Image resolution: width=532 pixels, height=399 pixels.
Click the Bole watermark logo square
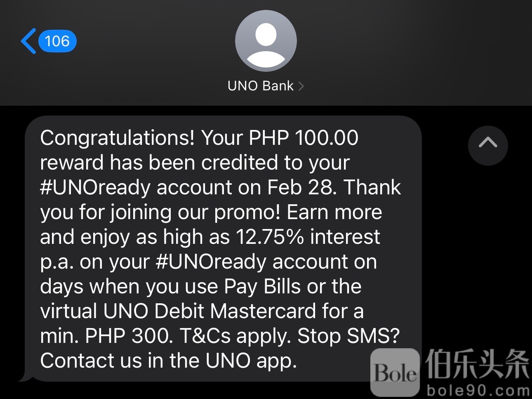click(x=395, y=372)
